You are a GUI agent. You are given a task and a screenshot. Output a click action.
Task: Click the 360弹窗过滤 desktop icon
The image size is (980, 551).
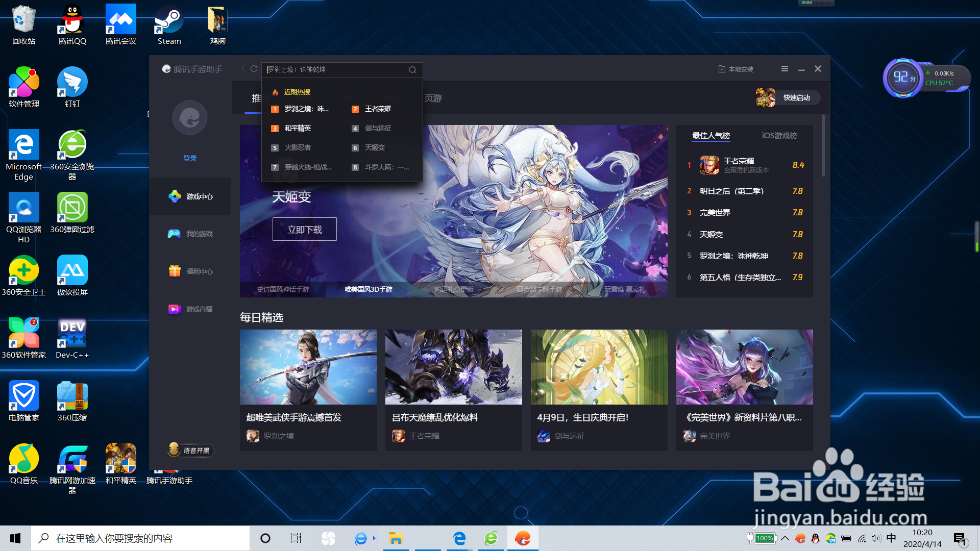coord(72,213)
